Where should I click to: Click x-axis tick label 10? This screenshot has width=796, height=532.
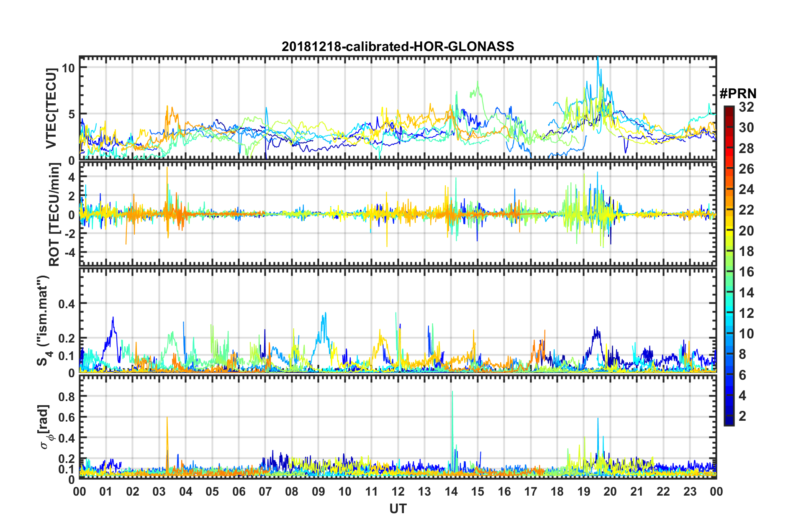(345, 491)
